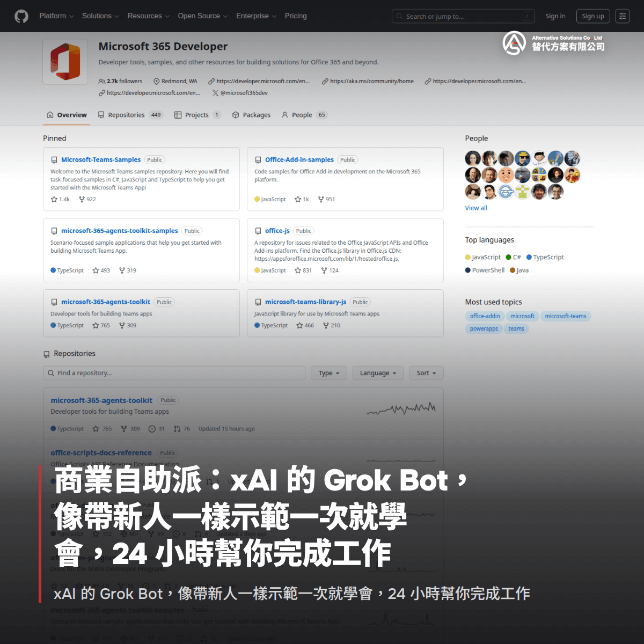Open the Microsoft 365 Developer avatar
This screenshot has height=644, width=644.
[x=65, y=62]
